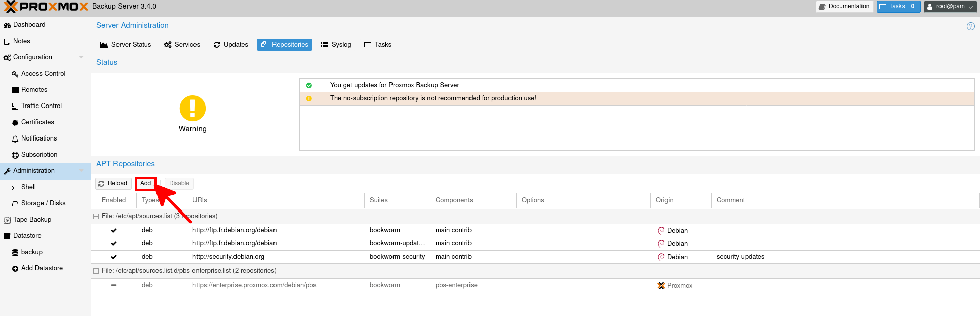Click the Add Datastore plus icon
This screenshot has width=980, height=316.
tap(15, 268)
